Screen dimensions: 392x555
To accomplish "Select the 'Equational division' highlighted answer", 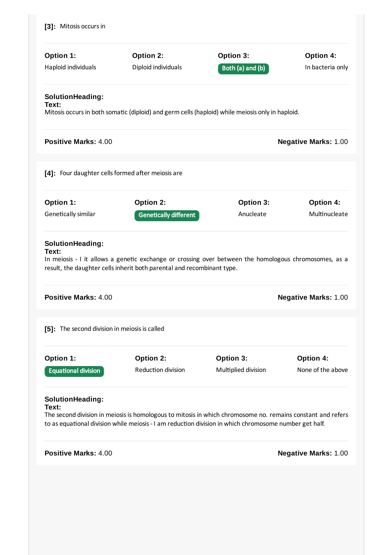I will (x=74, y=371).
